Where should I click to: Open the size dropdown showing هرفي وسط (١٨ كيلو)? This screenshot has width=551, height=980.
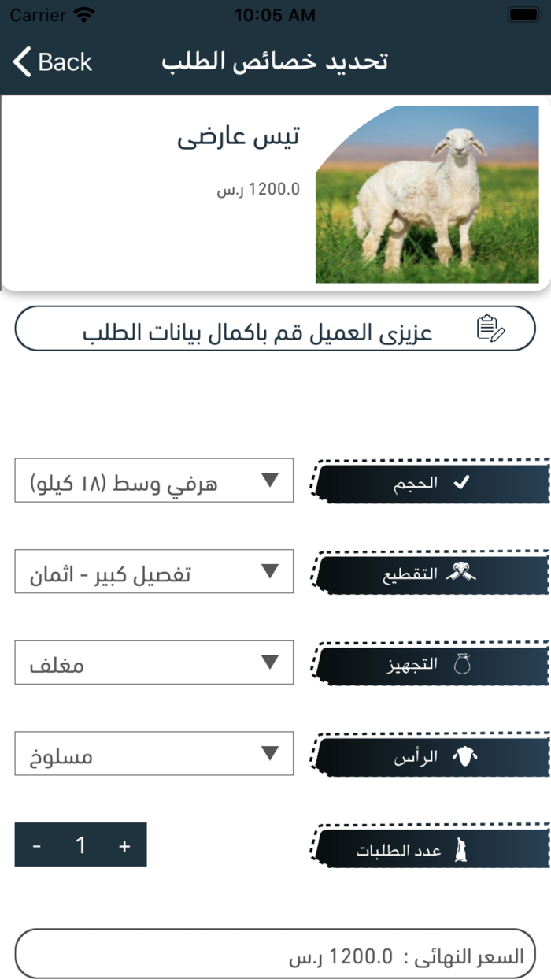click(x=153, y=481)
